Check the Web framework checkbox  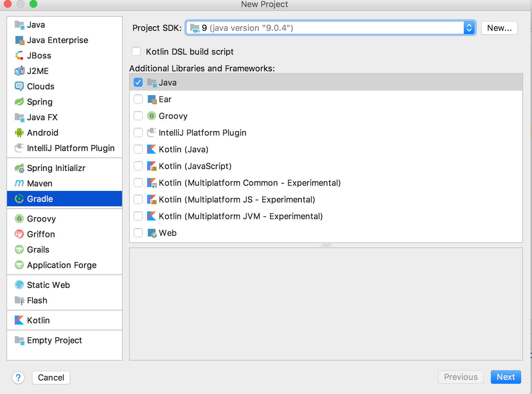138,233
